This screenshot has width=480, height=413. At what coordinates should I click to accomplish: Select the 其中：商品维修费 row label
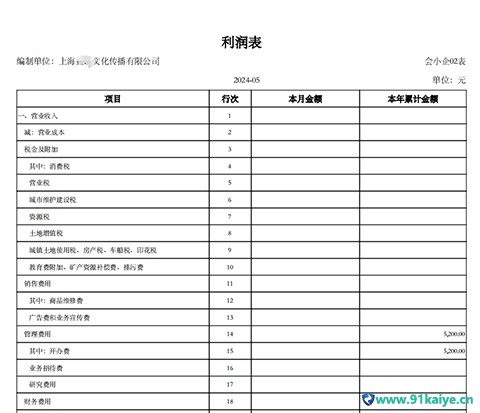click(56, 301)
